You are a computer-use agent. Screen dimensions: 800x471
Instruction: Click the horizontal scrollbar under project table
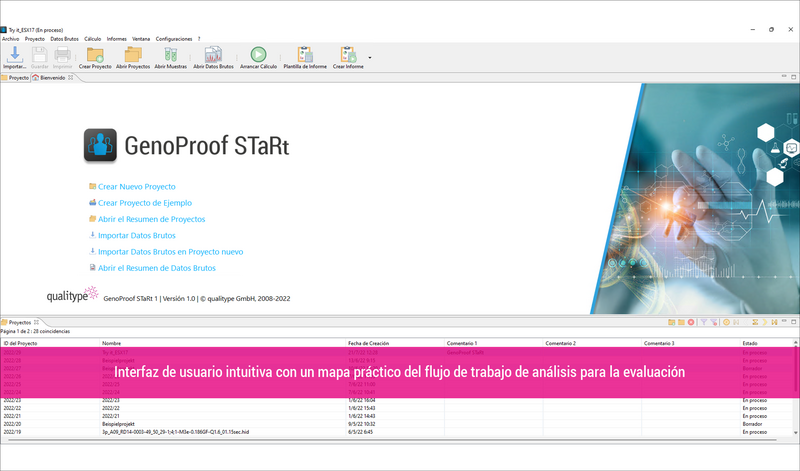click(x=392, y=439)
